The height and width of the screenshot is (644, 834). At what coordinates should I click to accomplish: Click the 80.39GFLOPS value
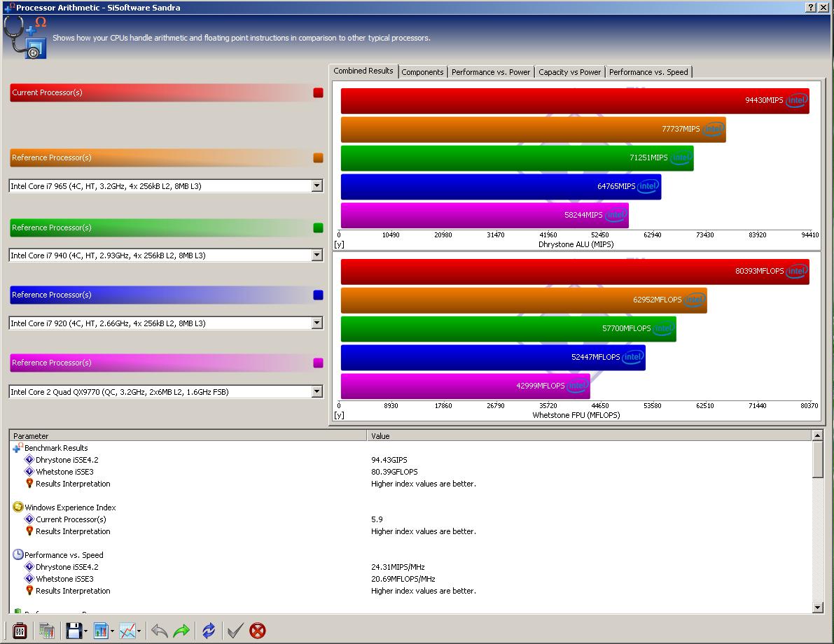click(x=394, y=472)
